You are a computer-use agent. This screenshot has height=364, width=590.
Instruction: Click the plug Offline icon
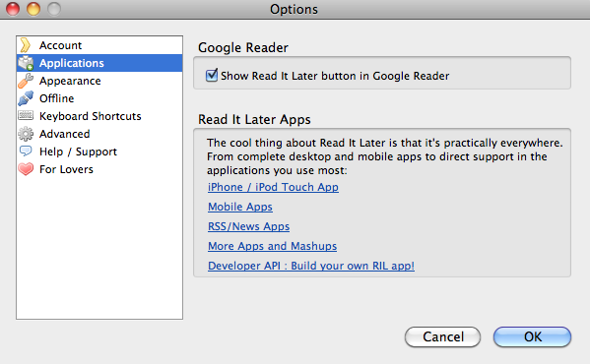click(x=26, y=98)
